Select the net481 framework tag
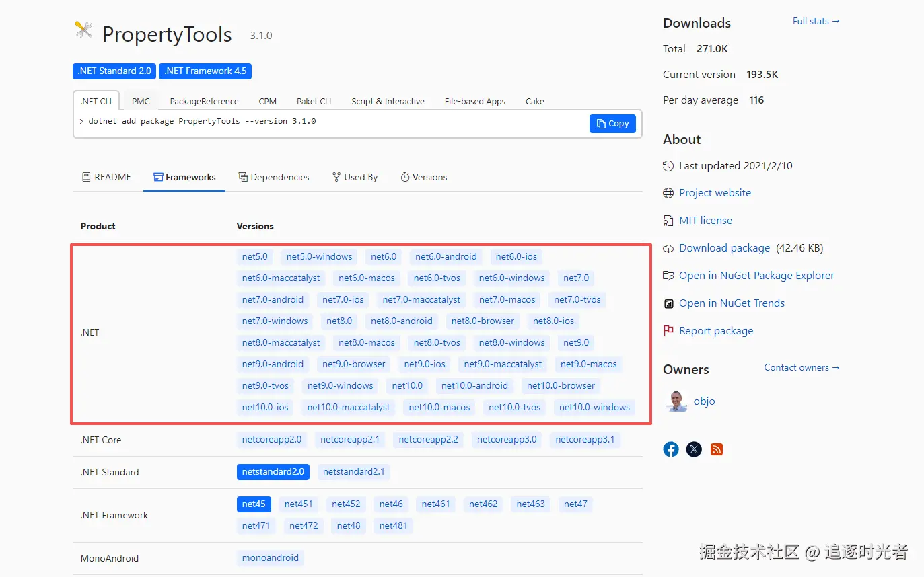The height and width of the screenshot is (577, 924). point(393,526)
